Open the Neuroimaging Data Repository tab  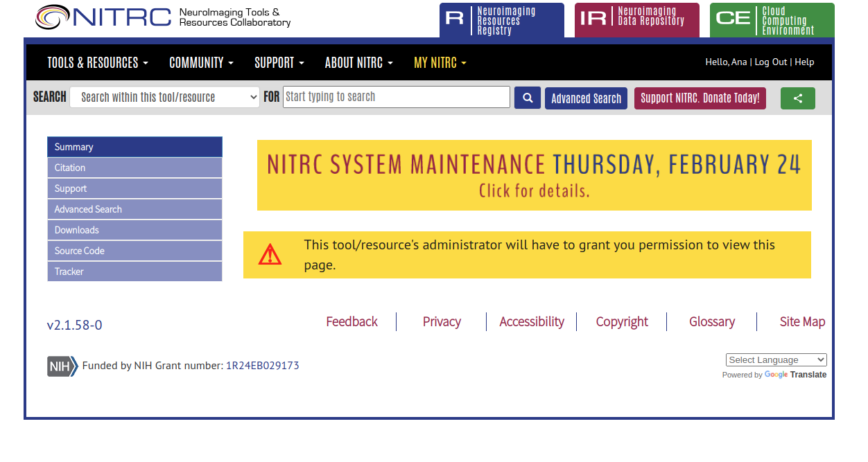636,20
